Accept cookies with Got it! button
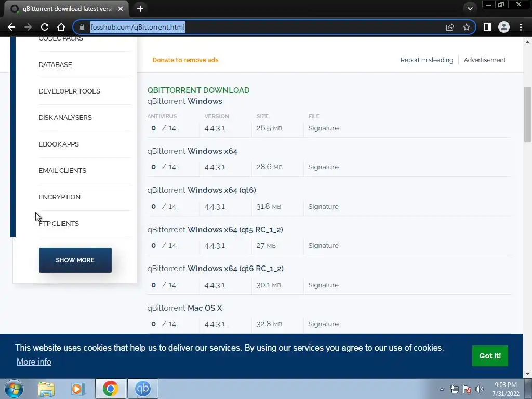Viewport: 532px width, 399px height. coord(490,356)
